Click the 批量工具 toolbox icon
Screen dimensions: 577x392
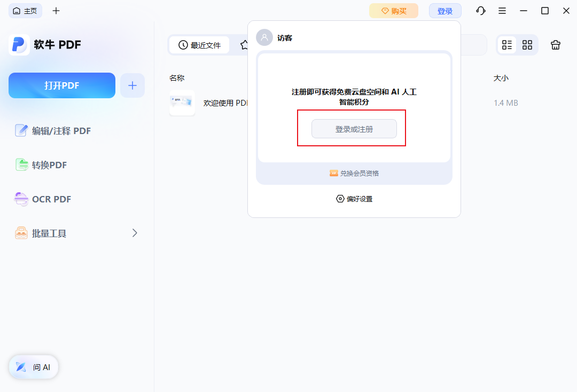(x=21, y=233)
